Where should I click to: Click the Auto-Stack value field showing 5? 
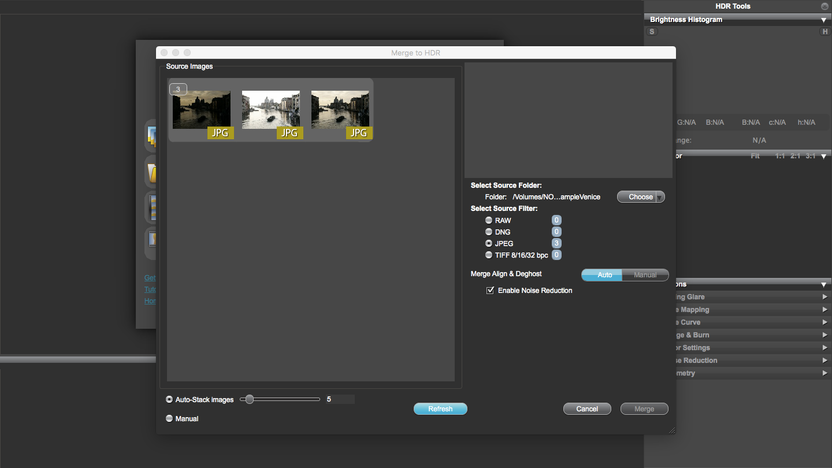click(x=340, y=399)
